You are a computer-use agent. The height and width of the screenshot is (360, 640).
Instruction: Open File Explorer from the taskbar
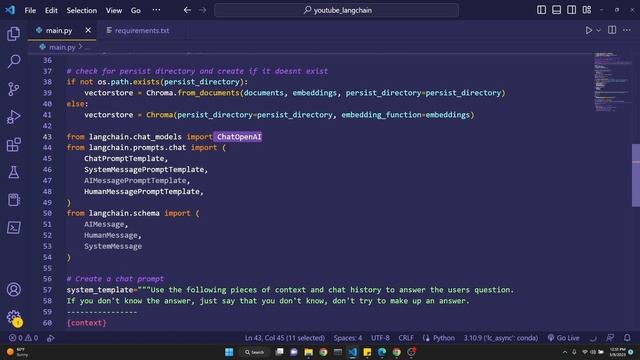tap(309, 352)
